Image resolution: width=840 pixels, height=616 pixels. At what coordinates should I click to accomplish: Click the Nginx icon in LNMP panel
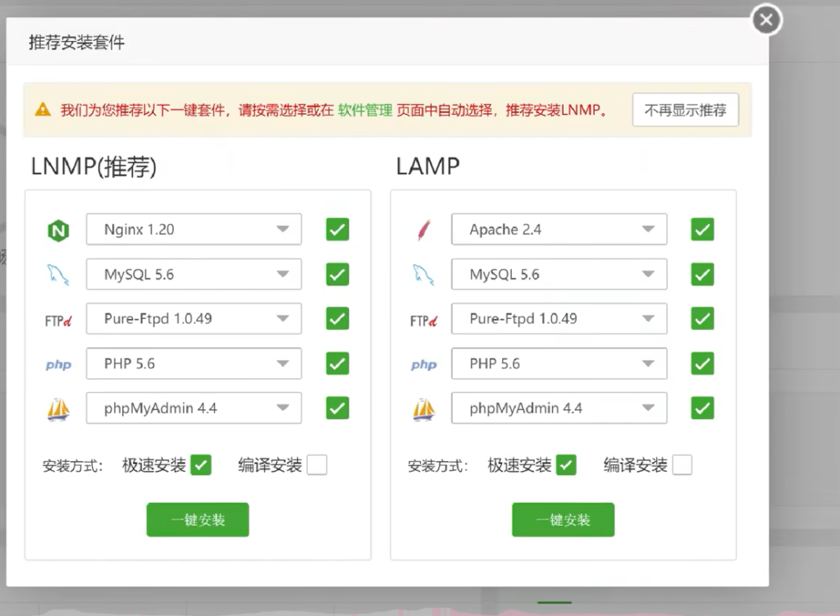click(58, 230)
